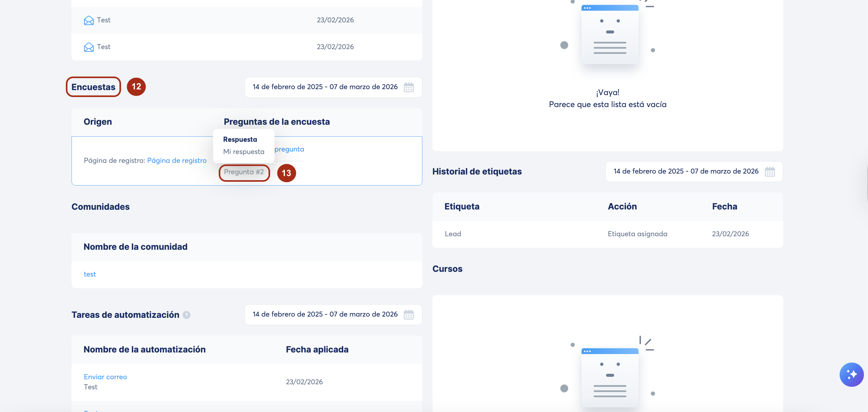Click the Etiqueta asignada action entry
The image size is (868, 412).
coord(637,234)
